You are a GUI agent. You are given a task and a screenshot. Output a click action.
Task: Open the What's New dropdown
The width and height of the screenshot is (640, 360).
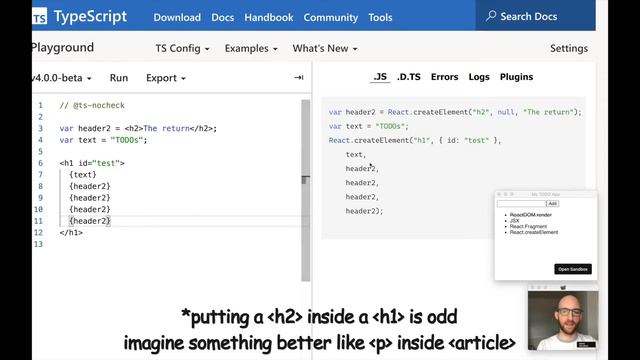click(325, 48)
